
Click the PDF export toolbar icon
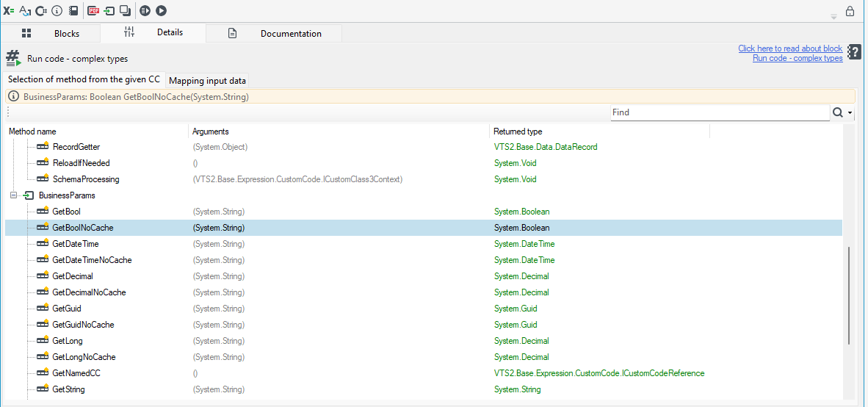(x=94, y=10)
